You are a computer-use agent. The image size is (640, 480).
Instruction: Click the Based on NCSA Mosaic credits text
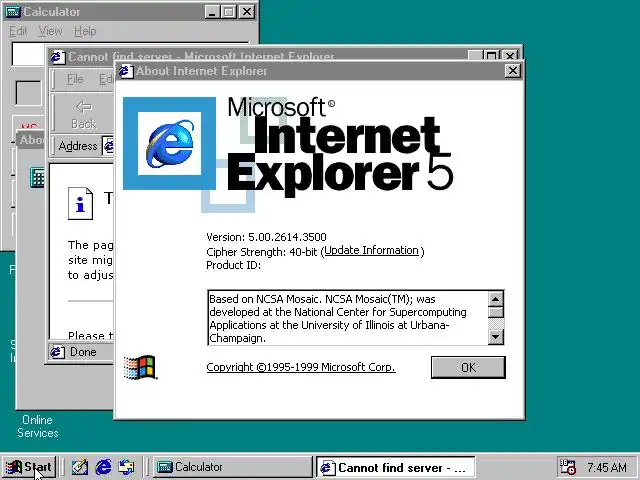click(338, 318)
